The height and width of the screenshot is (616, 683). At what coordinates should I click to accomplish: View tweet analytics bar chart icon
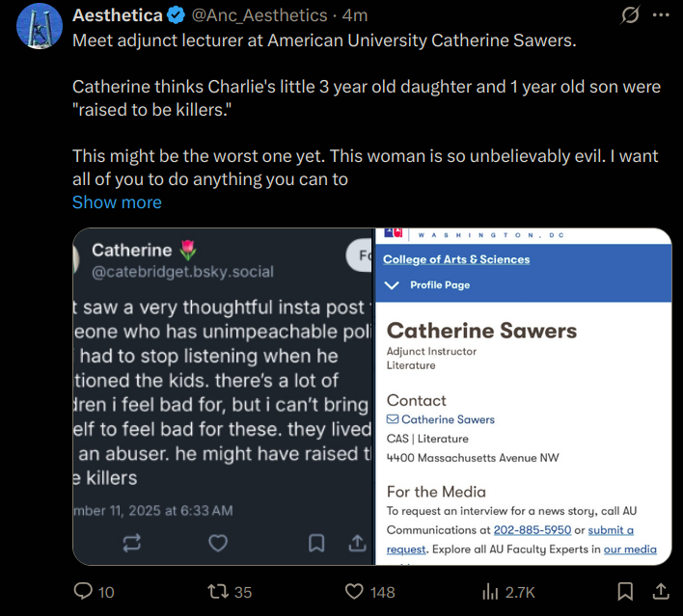(490, 591)
